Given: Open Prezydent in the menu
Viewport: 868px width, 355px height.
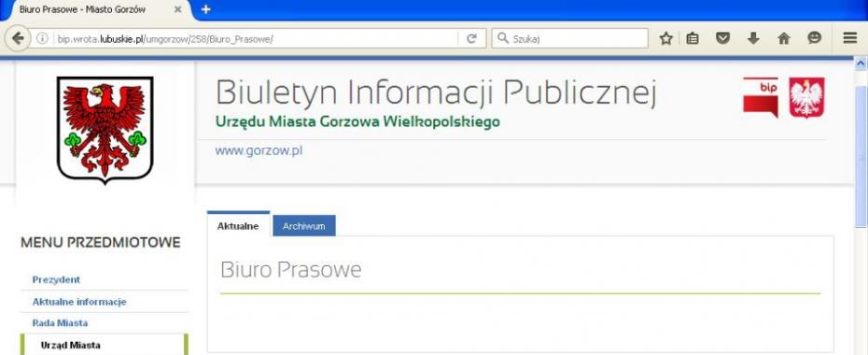Looking at the screenshot, I should click(56, 279).
